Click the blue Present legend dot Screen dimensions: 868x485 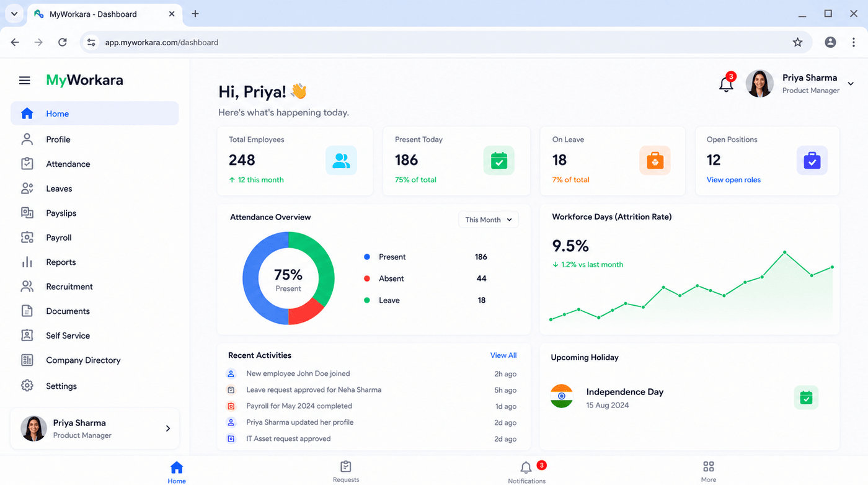(x=367, y=257)
